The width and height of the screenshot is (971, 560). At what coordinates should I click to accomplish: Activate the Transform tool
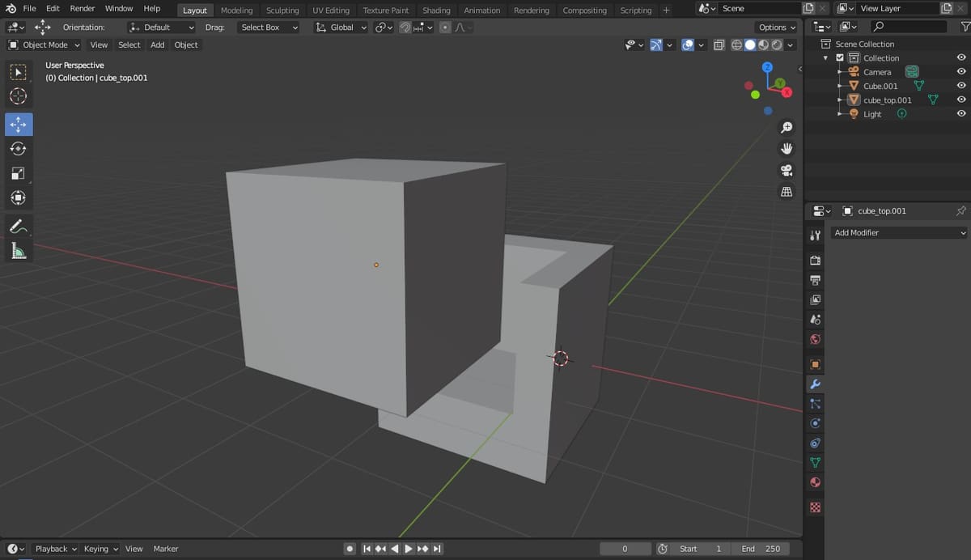pyautogui.click(x=18, y=197)
